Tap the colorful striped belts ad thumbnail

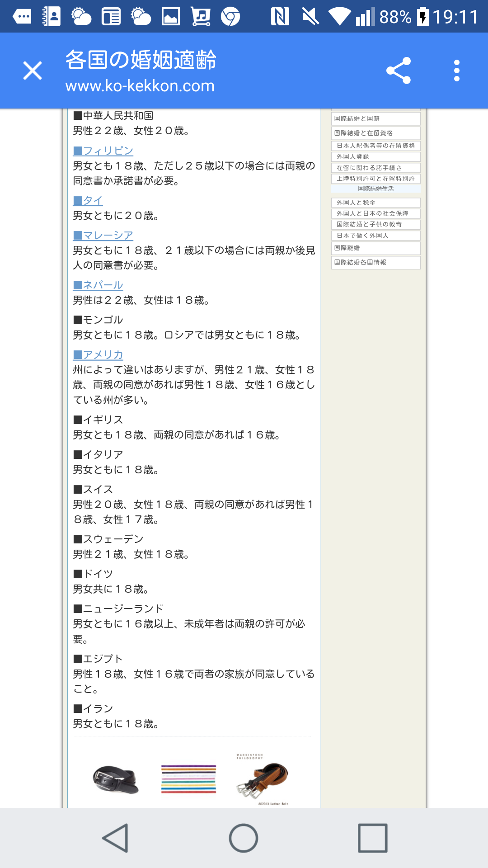[189, 779]
